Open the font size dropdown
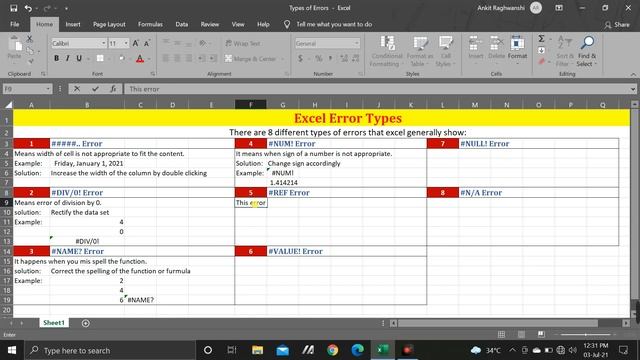The image size is (640, 360). 126,43
